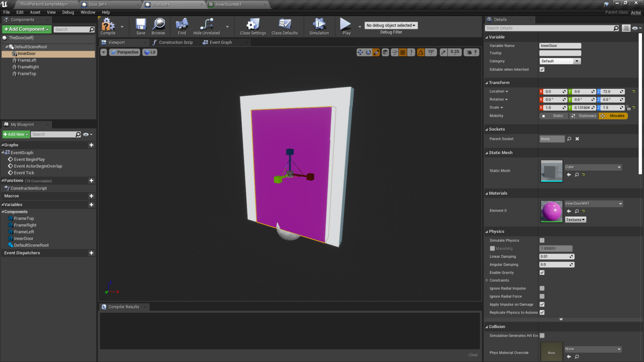Uncheck Enable Gravity checkbox
644x362 pixels.
coord(542,273)
